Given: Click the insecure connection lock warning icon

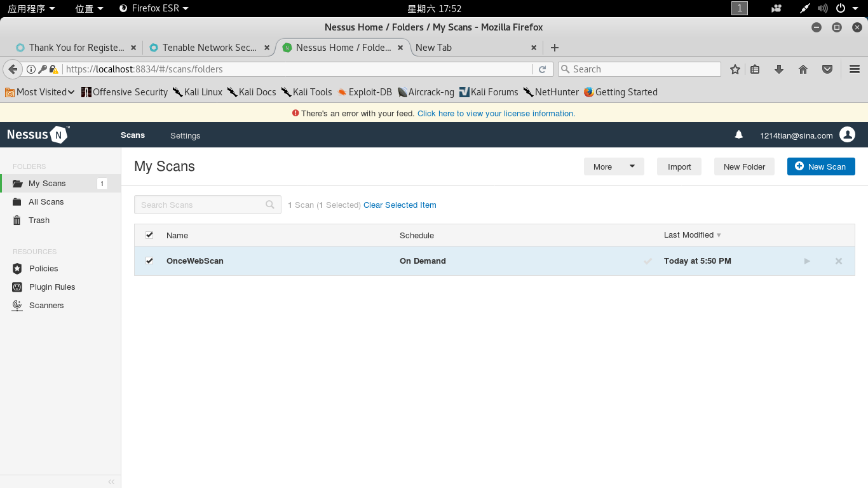Looking at the screenshot, I should pyautogui.click(x=54, y=69).
